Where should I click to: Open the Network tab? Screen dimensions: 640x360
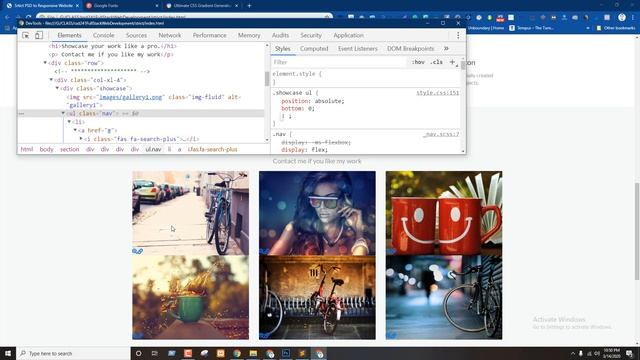coord(170,36)
